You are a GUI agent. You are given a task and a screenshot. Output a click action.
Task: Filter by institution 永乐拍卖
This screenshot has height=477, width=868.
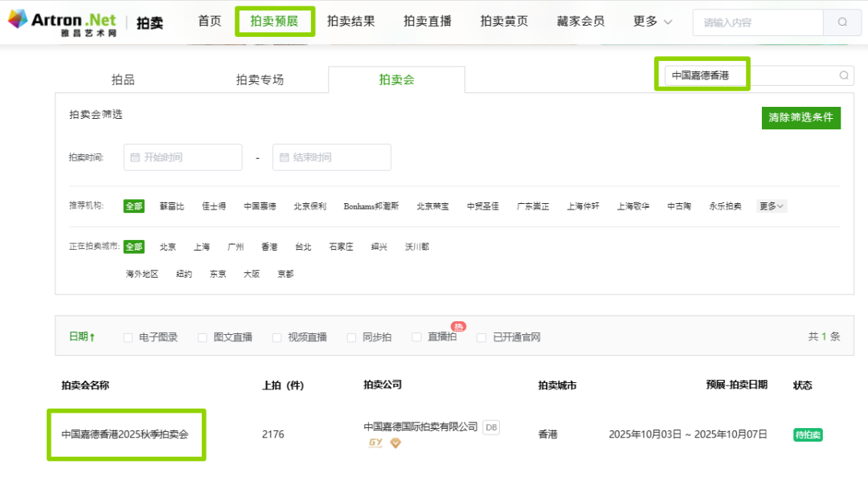click(725, 206)
